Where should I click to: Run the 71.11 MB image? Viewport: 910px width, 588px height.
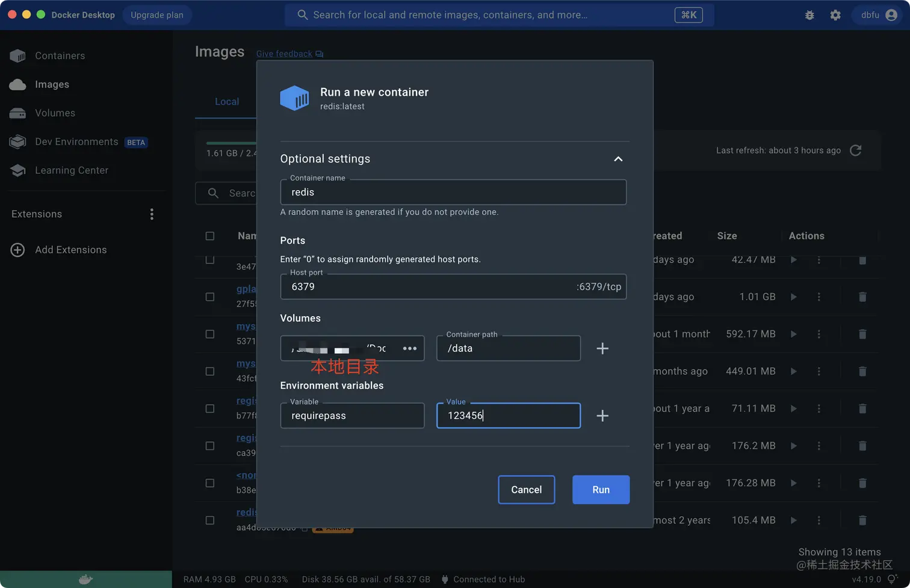(794, 409)
